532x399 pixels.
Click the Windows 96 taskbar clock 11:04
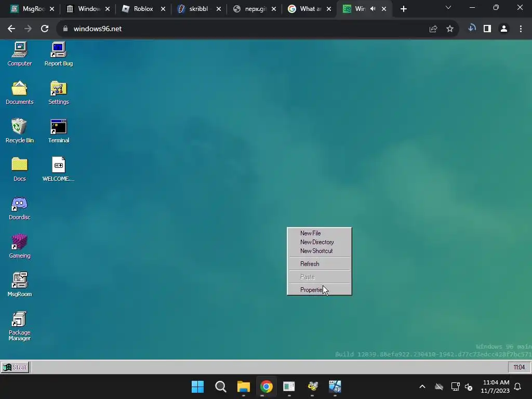click(519, 367)
